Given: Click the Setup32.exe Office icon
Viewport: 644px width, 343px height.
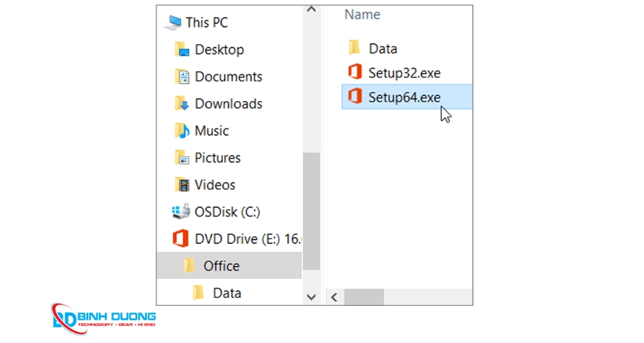Looking at the screenshot, I should click(355, 72).
